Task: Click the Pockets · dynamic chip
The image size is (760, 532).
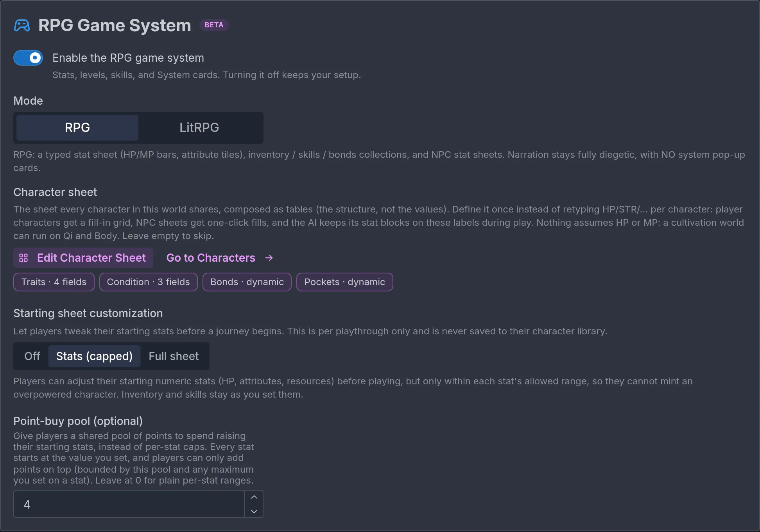Action: 345,282
